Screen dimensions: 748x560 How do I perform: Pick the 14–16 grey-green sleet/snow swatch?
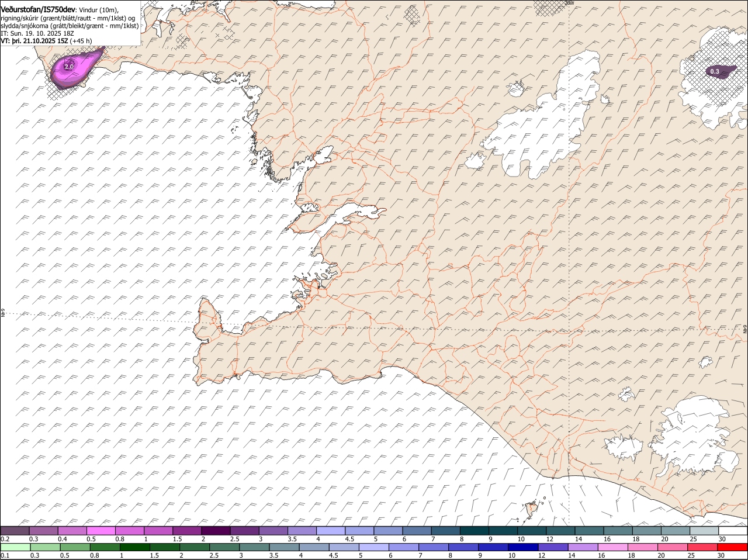point(589,530)
